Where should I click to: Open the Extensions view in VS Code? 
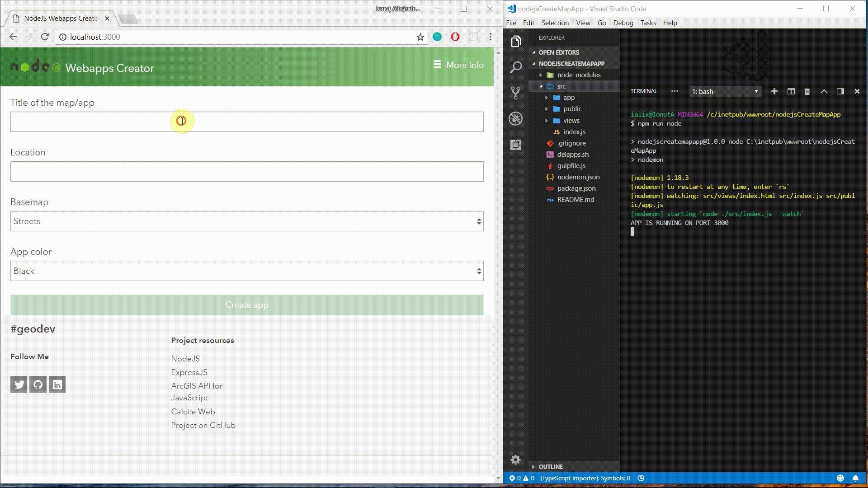point(516,145)
